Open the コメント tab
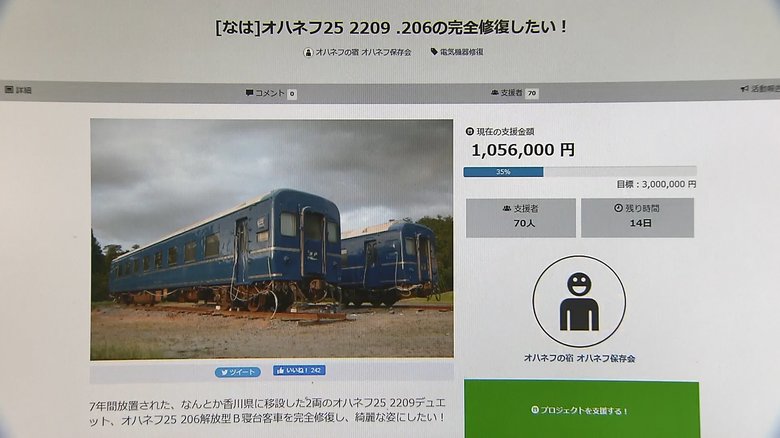The height and width of the screenshot is (438, 780). point(271,93)
